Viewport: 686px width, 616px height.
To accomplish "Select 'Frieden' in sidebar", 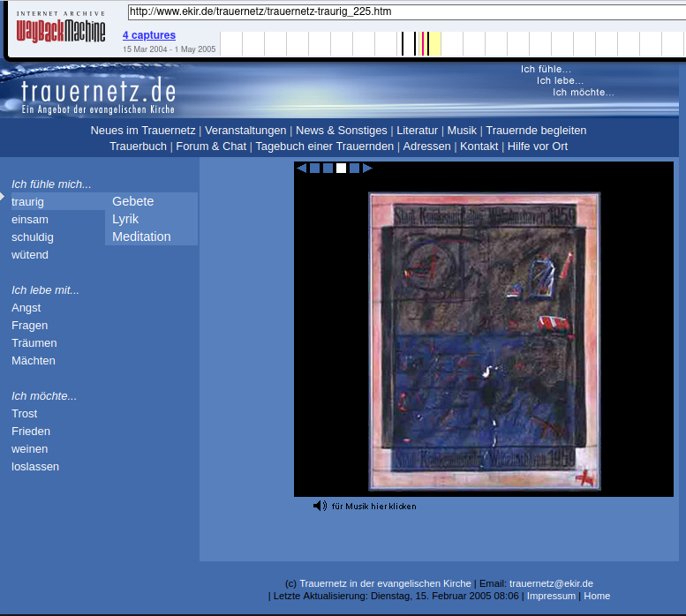I will point(31,431).
